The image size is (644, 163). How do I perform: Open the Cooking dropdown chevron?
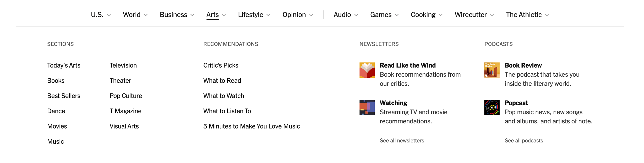coord(441,15)
